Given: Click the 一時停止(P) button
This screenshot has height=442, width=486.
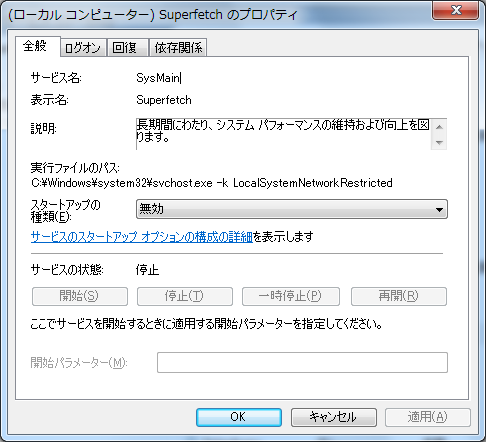Looking at the screenshot, I should [x=291, y=296].
